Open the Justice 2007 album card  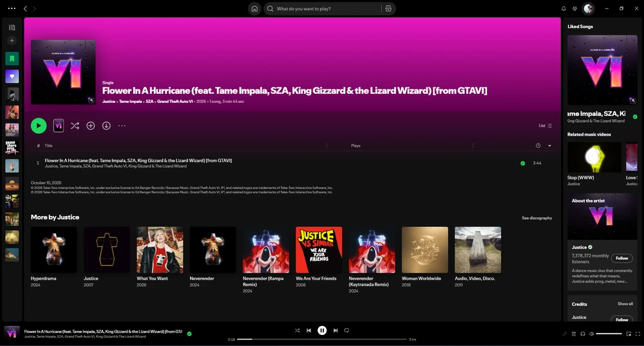pos(107,256)
